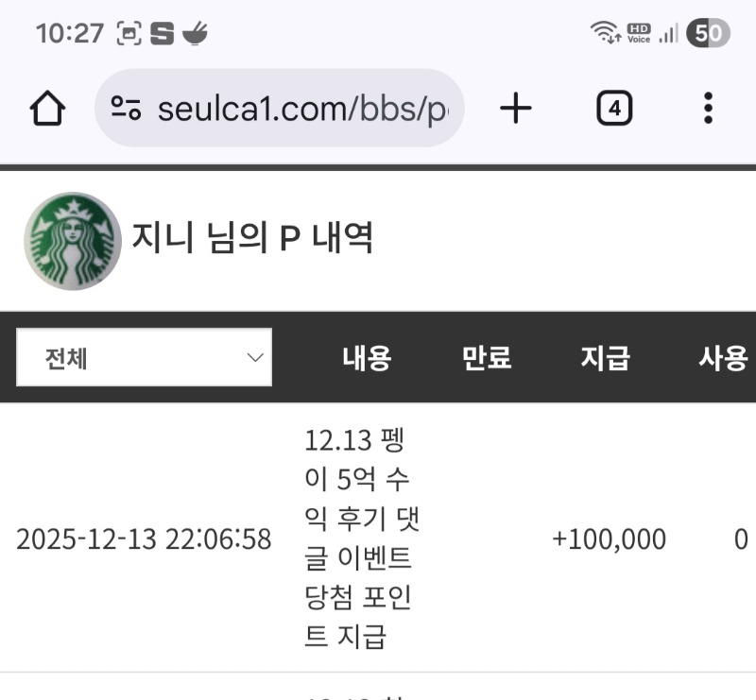The image size is (756, 700).
Task: Open the tab switcher showing 4 tabs
Action: point(615,108)
